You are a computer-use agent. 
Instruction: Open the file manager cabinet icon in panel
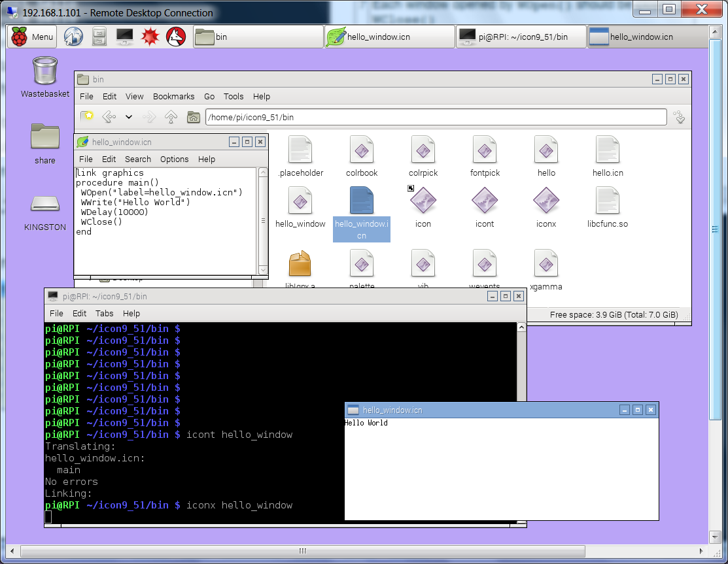(99, 37)
